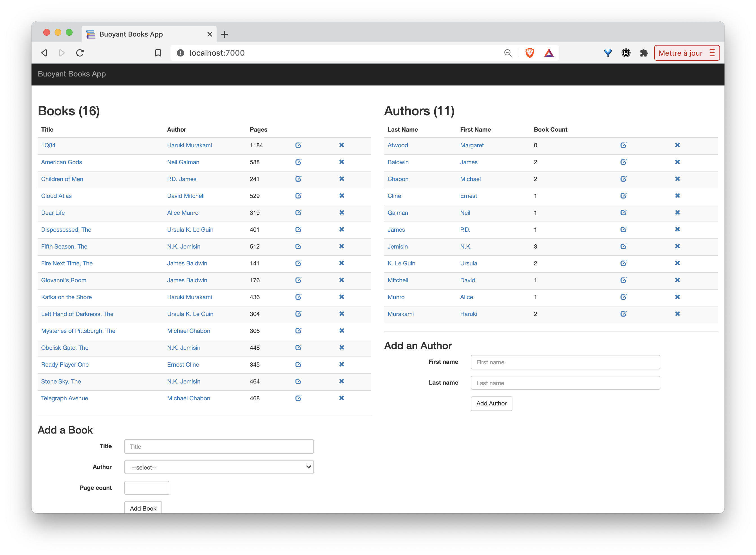
Task: Click the P.D. James author link
Action: click(181, 179)
